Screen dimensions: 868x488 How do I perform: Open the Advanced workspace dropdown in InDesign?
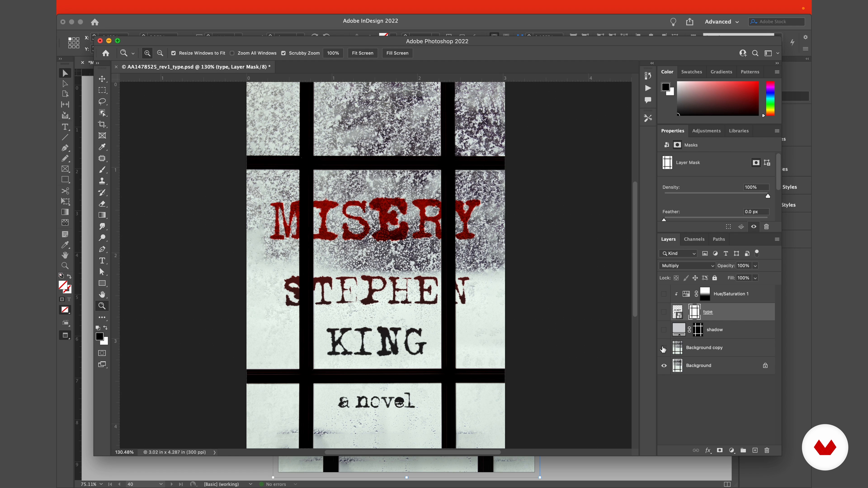click(x=722, y=21)
